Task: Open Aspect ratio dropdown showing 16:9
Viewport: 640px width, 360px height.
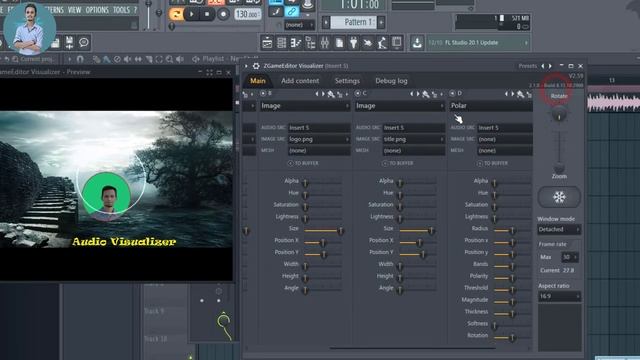Action: pos(559,296)
